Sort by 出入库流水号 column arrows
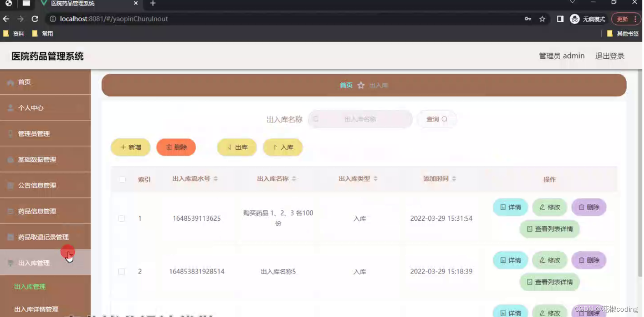Viewport: 644px width, 317px height. [x=216, y=179]
